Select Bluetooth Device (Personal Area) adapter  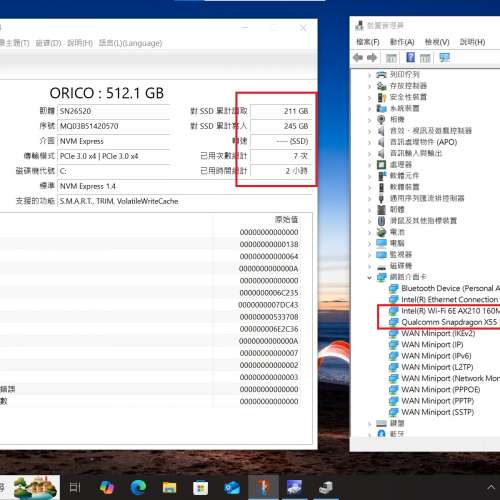(450, 288)
